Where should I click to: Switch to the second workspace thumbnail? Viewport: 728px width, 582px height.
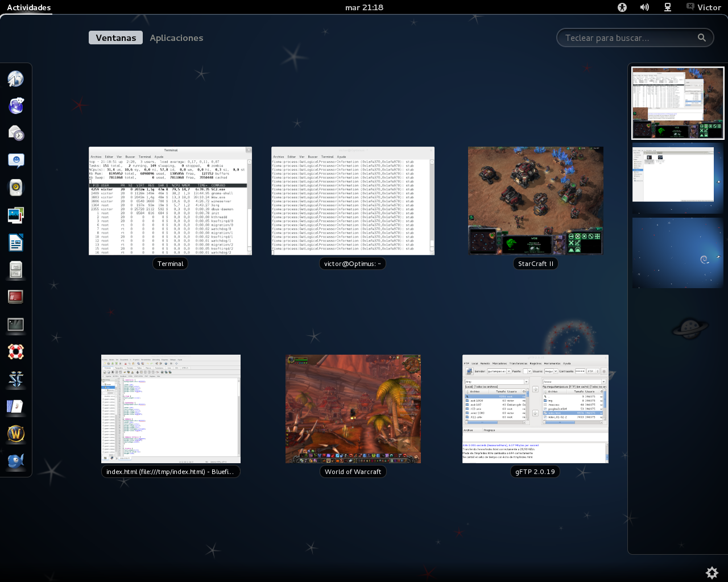pos(678,178)
